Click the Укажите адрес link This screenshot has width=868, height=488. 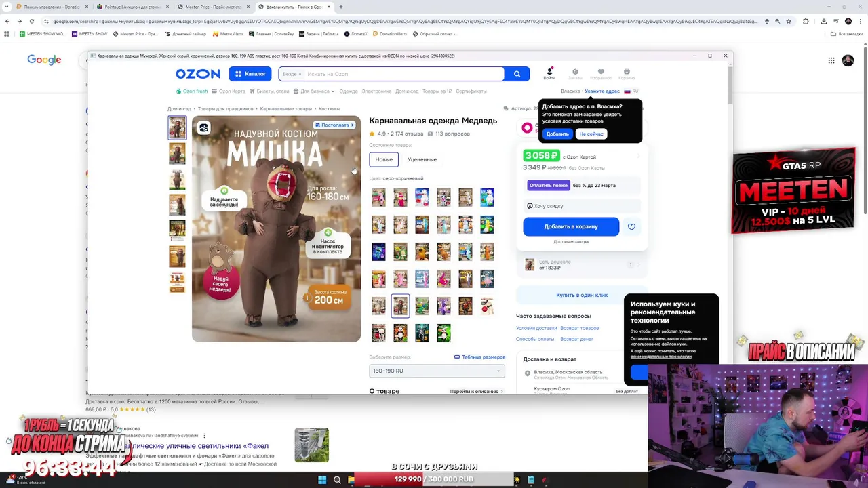pyautogui.click(x=602, y=91)
